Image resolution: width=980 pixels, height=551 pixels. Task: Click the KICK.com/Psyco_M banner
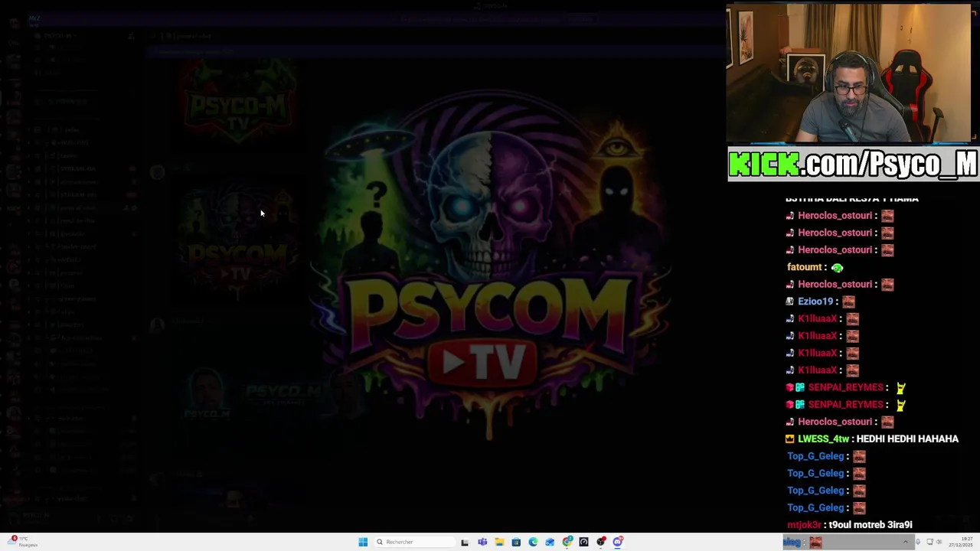point(853,164)
